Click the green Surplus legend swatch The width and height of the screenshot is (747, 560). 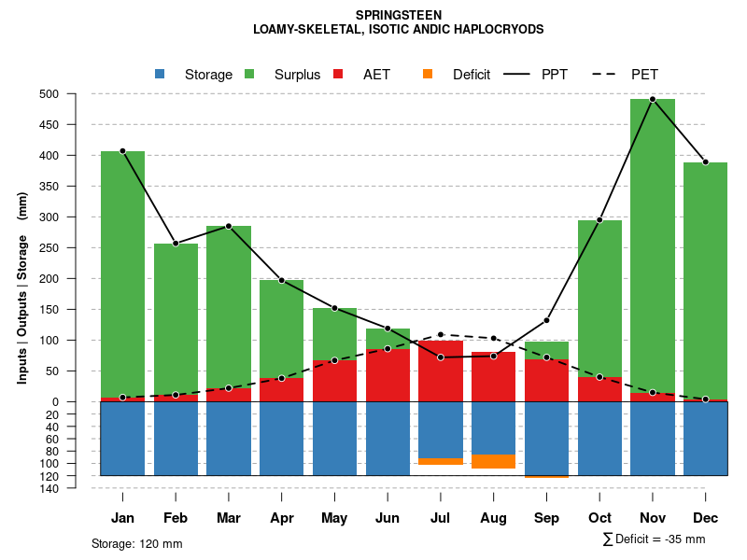pos(249,74)
